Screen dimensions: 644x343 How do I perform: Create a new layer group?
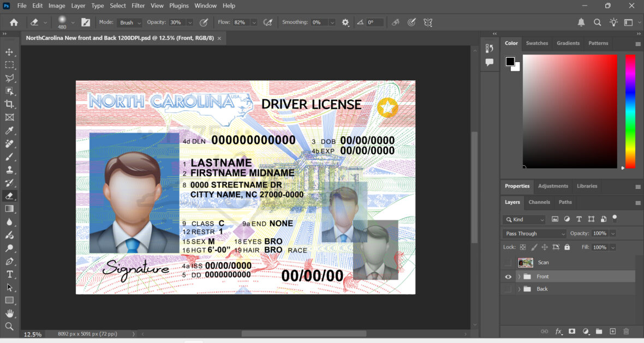[x=599, y=331]
